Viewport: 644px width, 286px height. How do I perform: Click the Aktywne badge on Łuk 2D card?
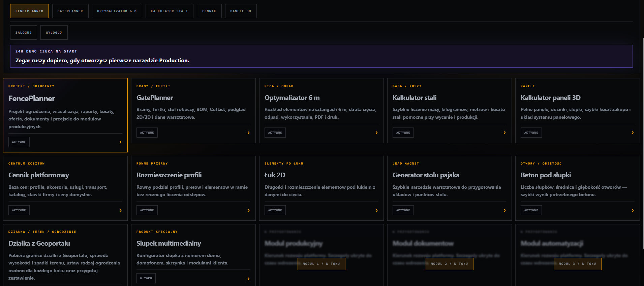[x=275, y=210]
